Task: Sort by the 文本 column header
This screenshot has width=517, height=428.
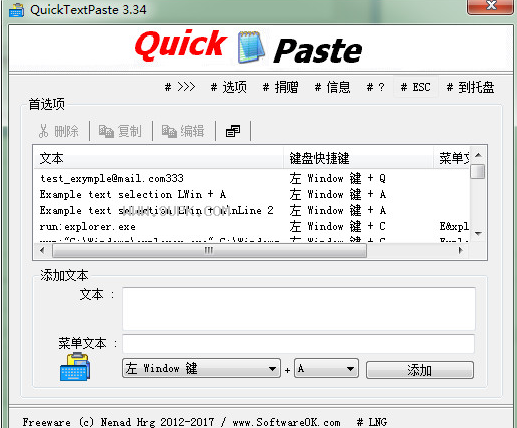Action: [x=159, y=158]
